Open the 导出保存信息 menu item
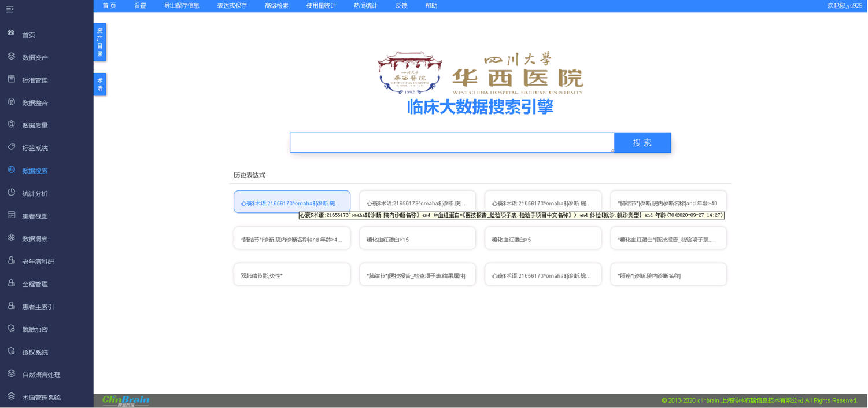868x408 pixels. (182, 6)
